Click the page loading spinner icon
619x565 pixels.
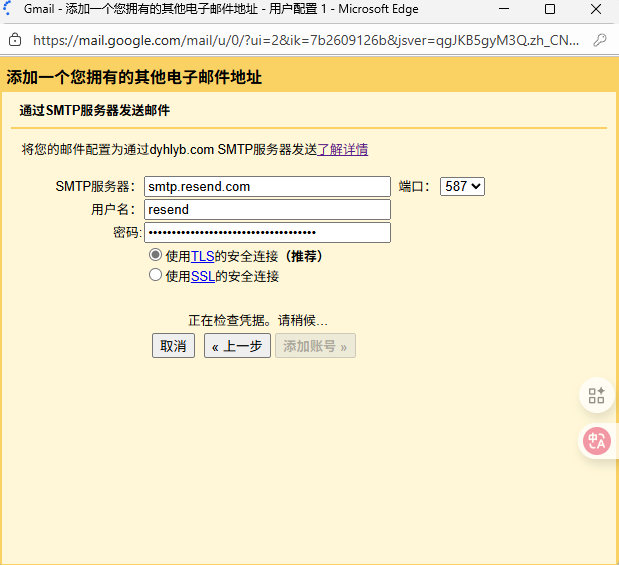(x=8, y=9)
